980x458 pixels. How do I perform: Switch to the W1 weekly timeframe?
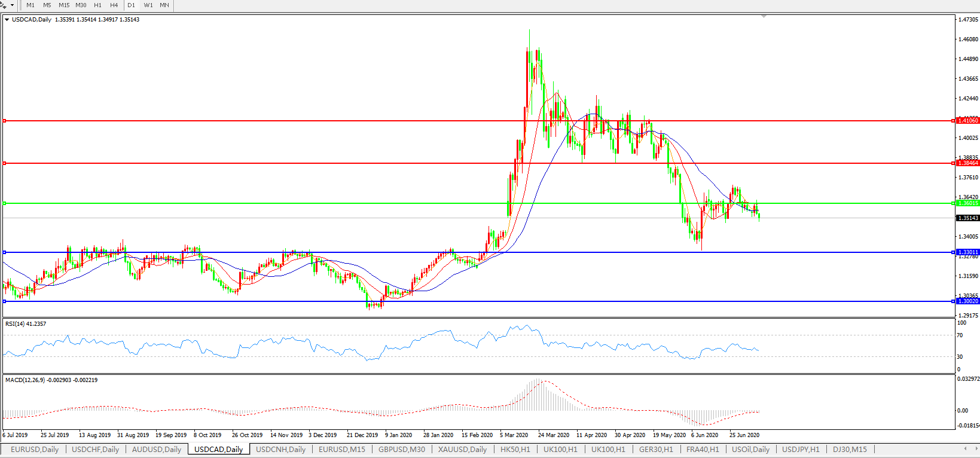tap(148, 5)
